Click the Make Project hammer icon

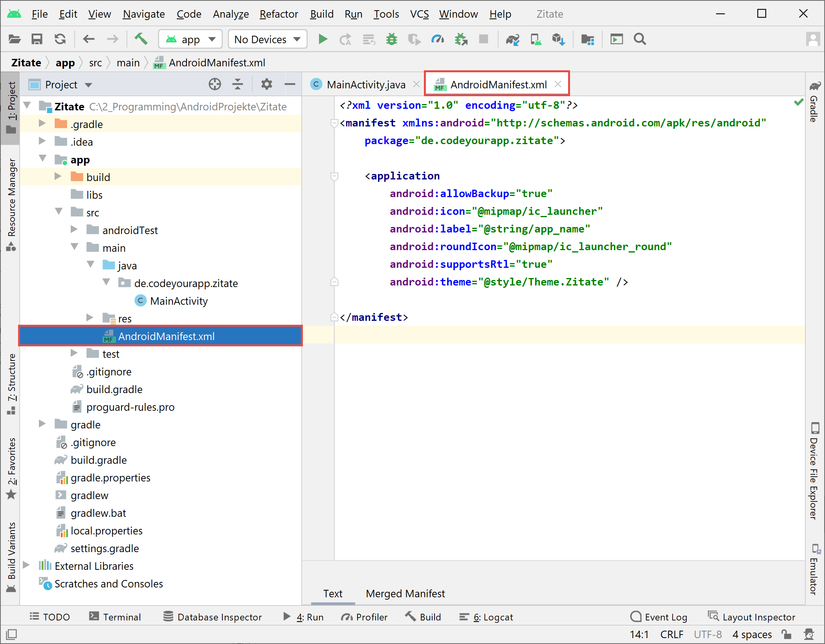point(141,39)
